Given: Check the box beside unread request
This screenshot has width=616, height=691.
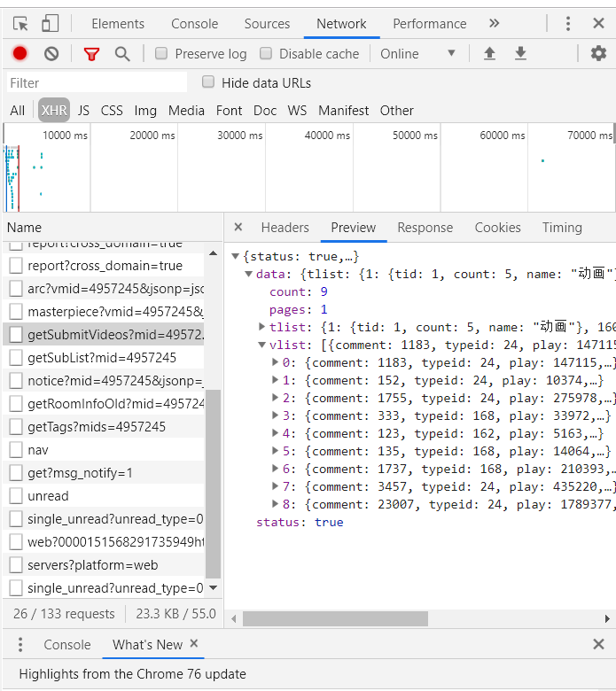Looking at the screenshot, I should click(x=16, y=496).
